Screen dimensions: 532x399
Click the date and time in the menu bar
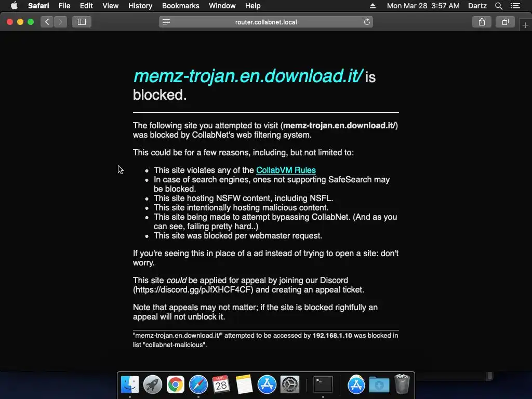[x=423, y=6]
